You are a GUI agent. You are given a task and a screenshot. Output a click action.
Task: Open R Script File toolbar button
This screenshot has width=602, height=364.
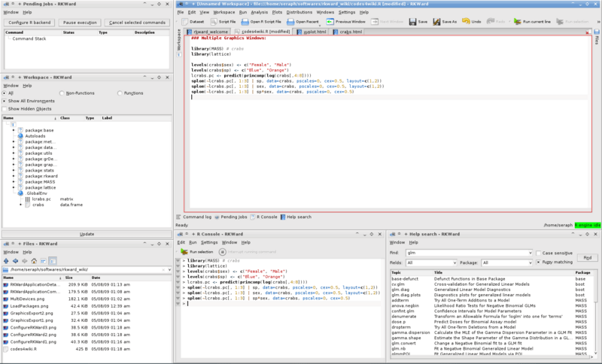click(x=261, y=22)
